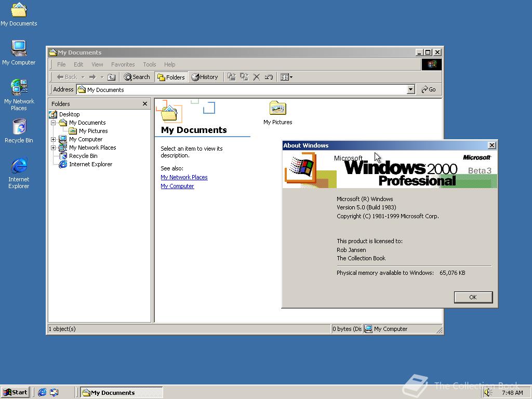Select My Documents in the folder tree
Viewport: 532px width, 399px height.
[x=87, y=123]
